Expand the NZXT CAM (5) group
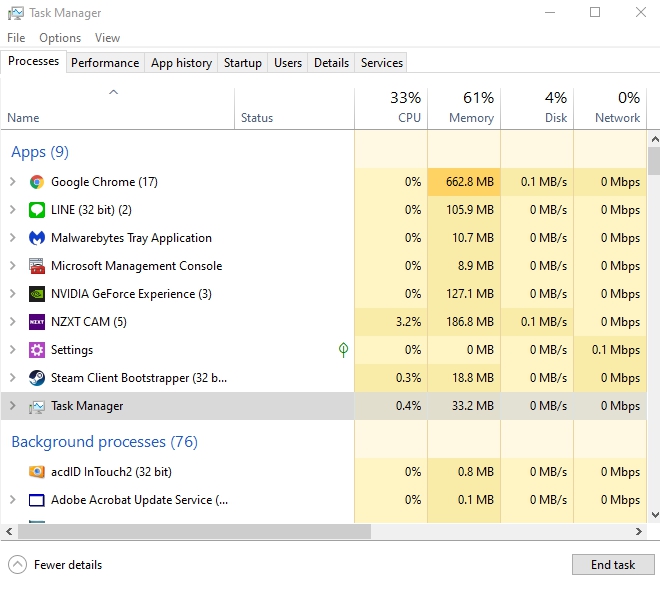Screen dimensions: 660x589 (x=13, y=322)
